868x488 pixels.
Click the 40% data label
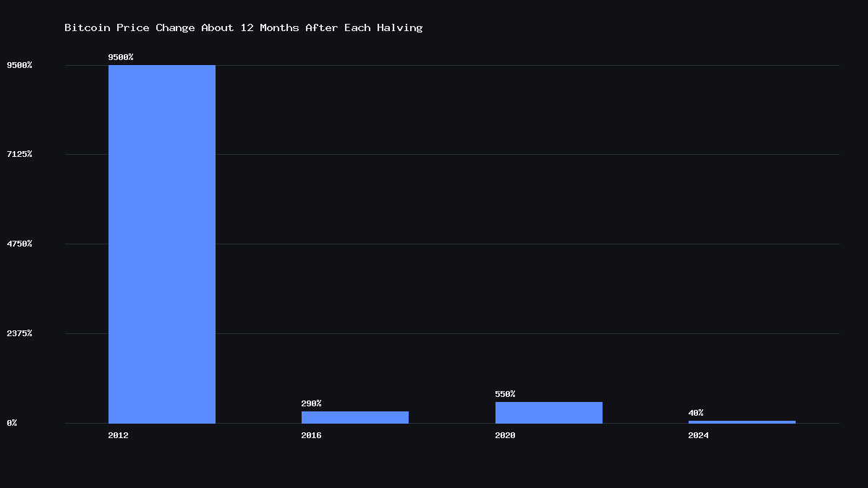point(696,413)
